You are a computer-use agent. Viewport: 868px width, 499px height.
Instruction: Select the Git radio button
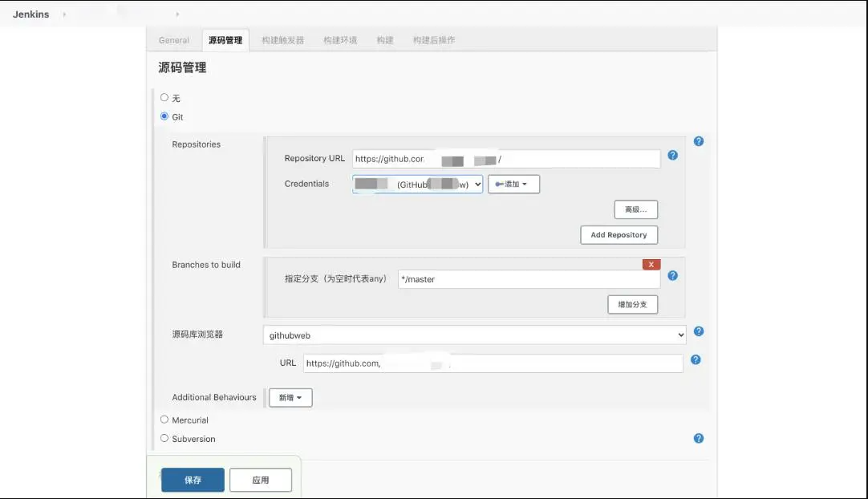(x=164, y=116)
